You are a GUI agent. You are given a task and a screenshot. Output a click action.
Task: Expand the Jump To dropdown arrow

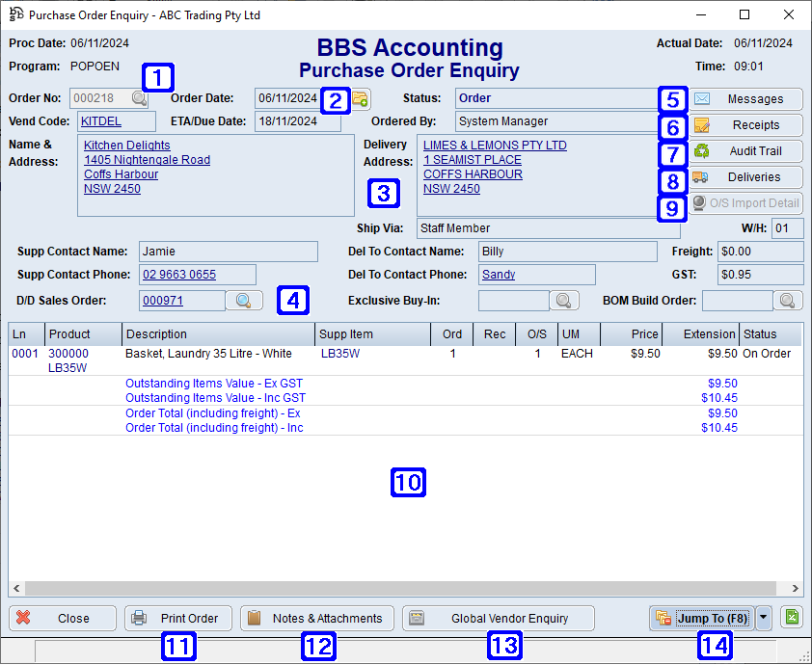763,618
